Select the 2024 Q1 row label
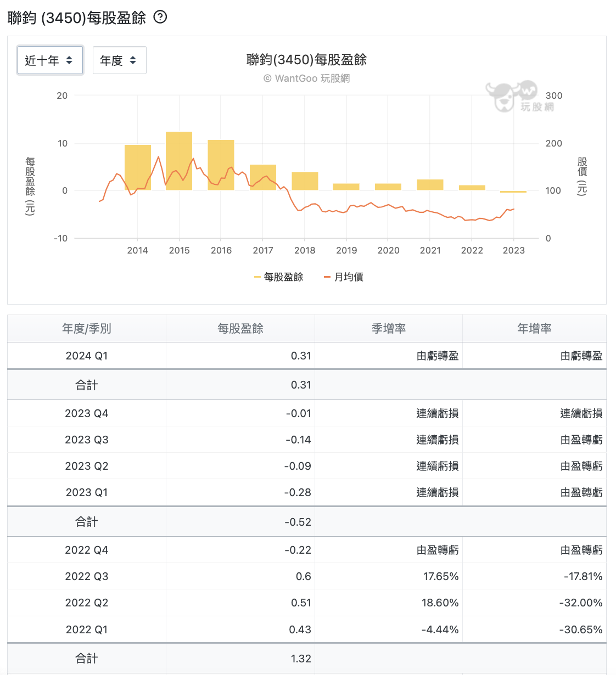 pos(87,356)
